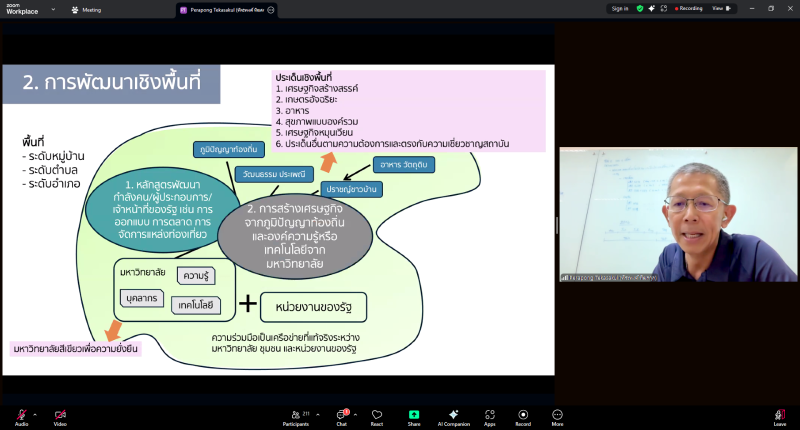Leave the meeting

tap(779, 414)
